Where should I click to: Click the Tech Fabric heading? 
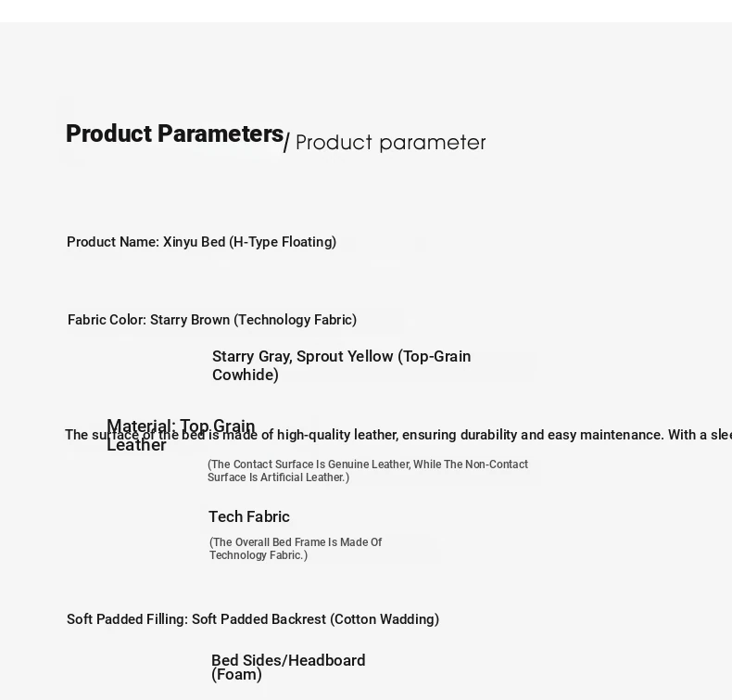249,516
